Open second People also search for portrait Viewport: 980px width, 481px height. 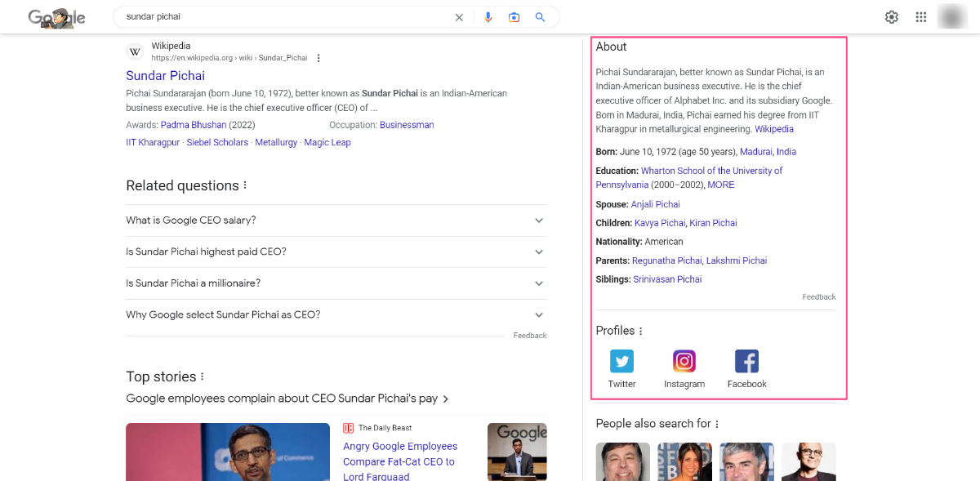(x=684, y=461)
